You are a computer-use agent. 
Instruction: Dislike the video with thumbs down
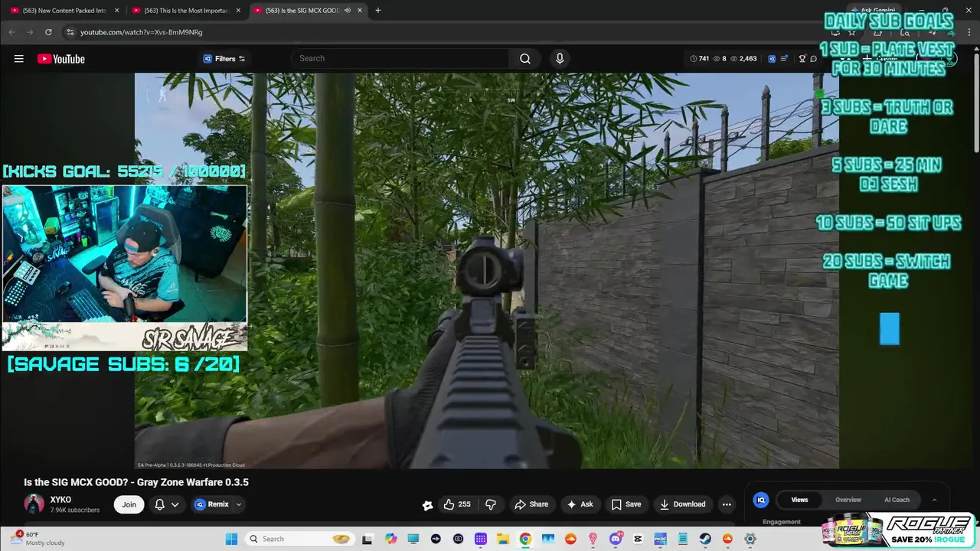(x=491, y=504)
